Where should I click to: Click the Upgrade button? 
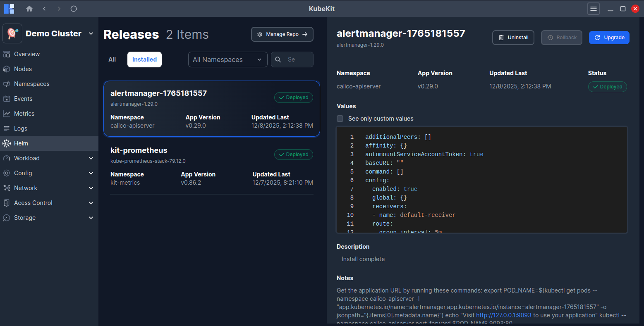pyautogui.click(x=609, y=38)
